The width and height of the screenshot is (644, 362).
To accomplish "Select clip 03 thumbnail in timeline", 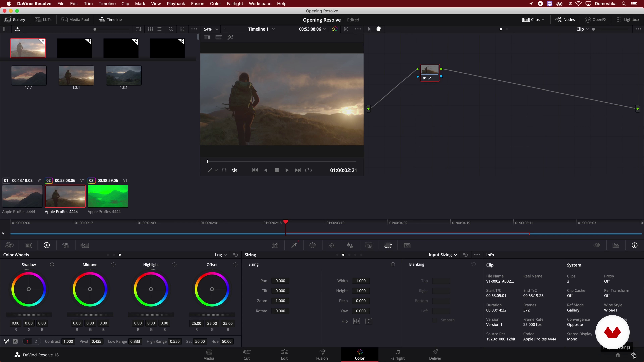I will point(108,196).
